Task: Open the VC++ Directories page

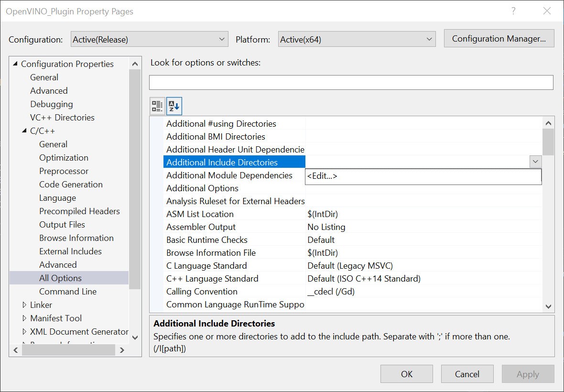Action: 62,118
